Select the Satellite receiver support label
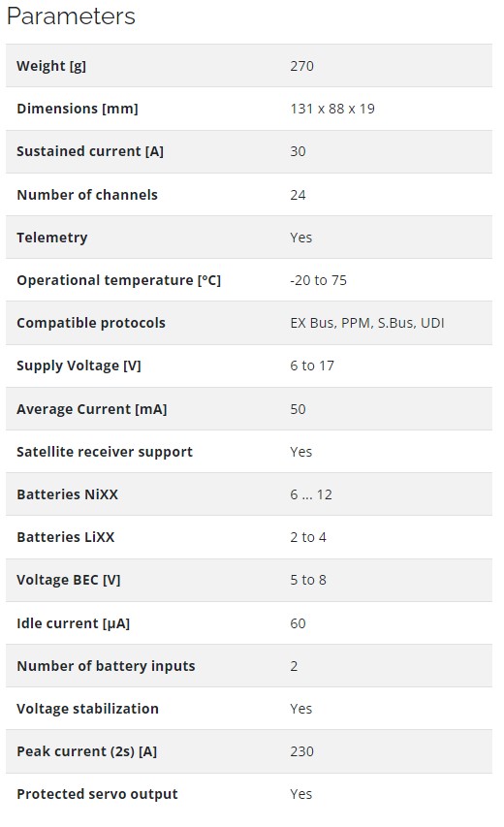 click(105, 452)
